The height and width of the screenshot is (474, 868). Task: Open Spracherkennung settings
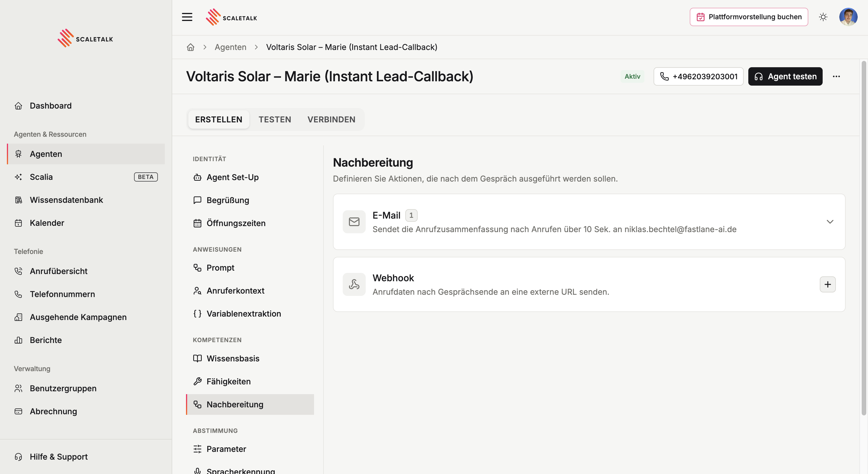click(x=250, y=470)
